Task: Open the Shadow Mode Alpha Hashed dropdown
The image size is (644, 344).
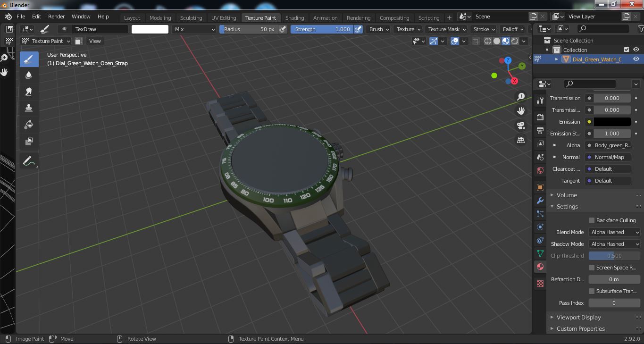Action: point(614,244)
